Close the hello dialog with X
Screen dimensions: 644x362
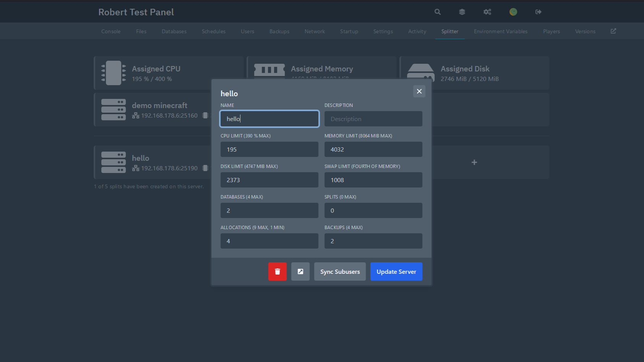click(419, 91)
